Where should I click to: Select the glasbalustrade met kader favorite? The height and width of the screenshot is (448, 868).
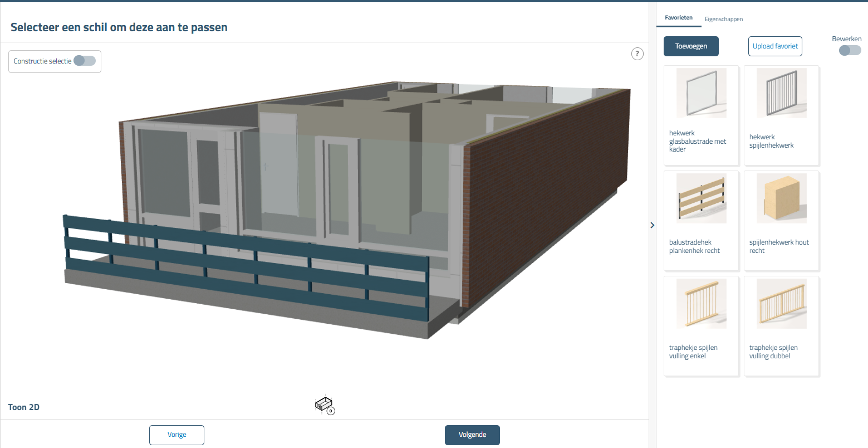tap(701, 93)
